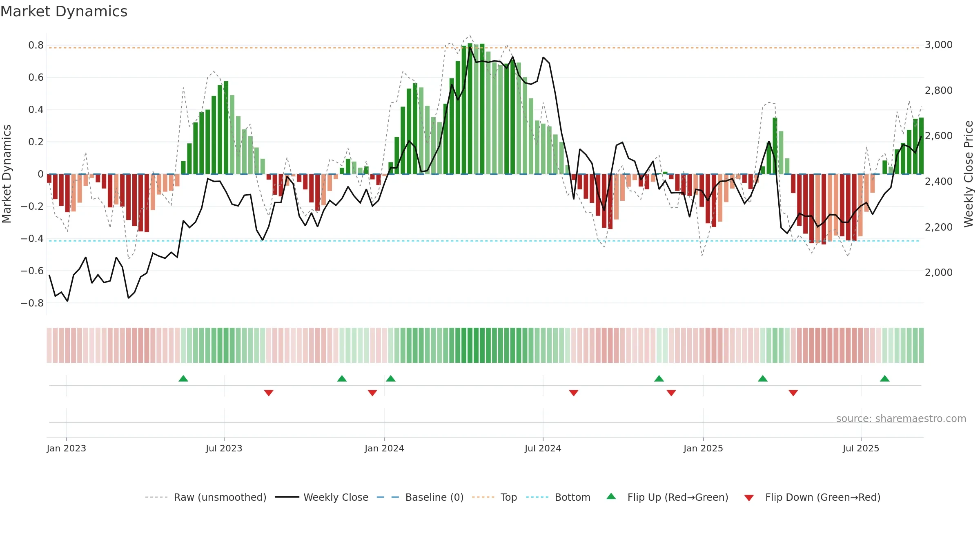Image resolution: width=980 pixels, height=551 pixels.
Task: Click the Weekly Close Price axis title
Action: tap(969, 174)
